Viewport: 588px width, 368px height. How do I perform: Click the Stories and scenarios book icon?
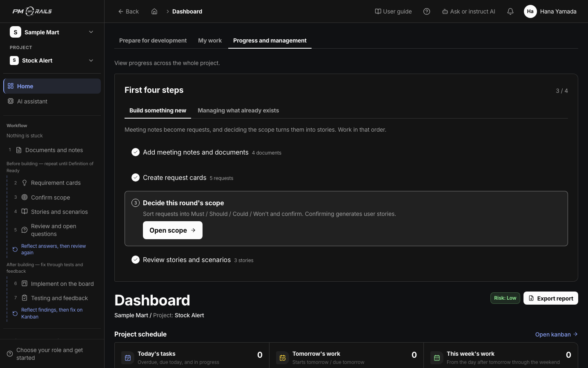pyautogui.click(x=24, y=211)
